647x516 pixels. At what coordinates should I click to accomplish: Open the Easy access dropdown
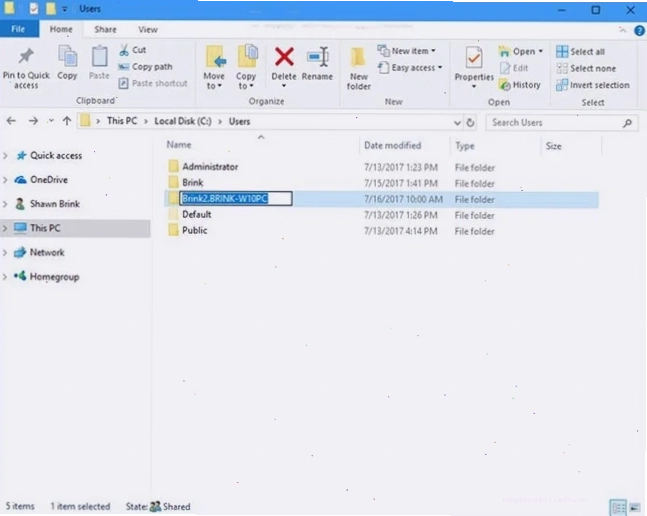(410, 68)
